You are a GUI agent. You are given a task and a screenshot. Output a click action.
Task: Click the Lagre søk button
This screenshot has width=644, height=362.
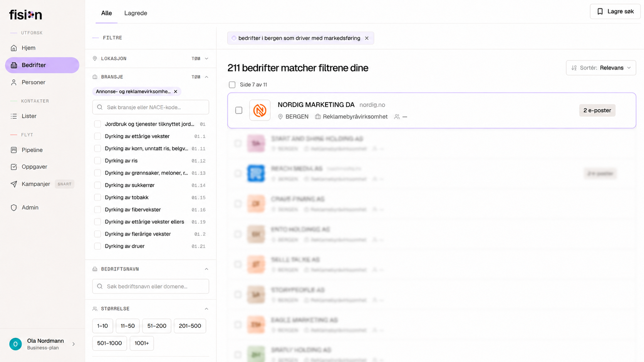click(x=615, y=12)
